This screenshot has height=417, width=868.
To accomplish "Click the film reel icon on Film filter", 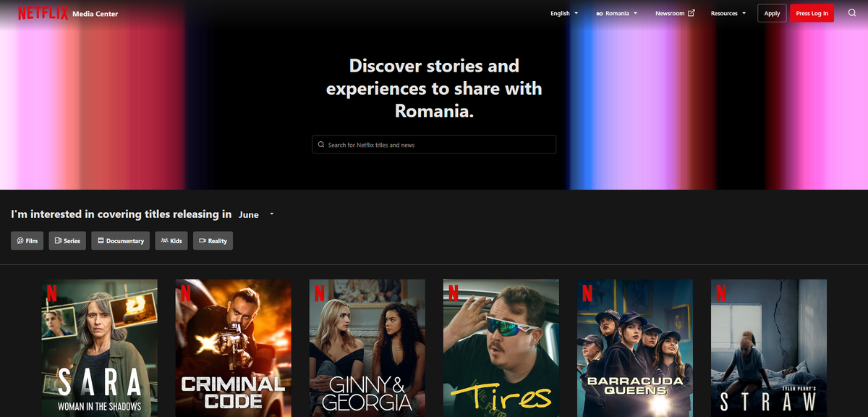I will pyautogui.click(x=20, y=241).
